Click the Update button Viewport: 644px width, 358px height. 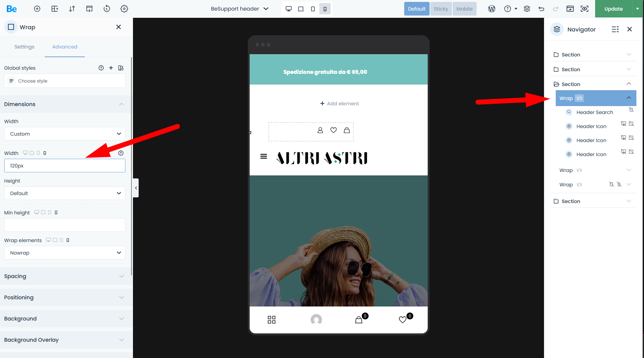point(613,9)
